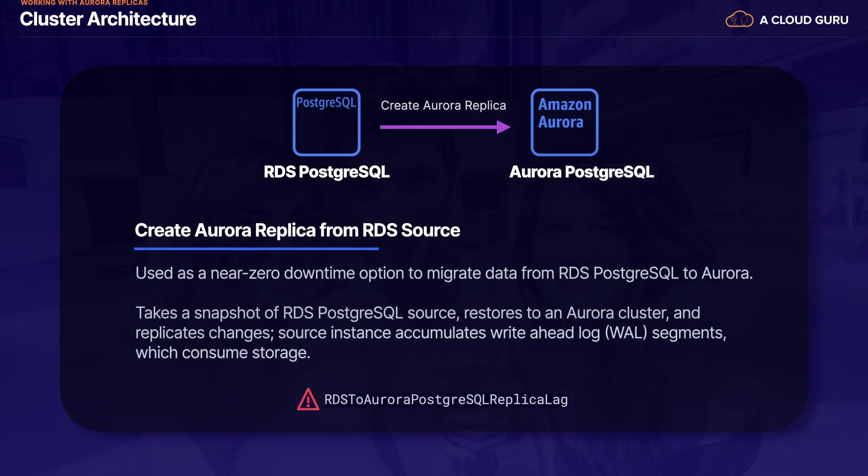Image resolution: width=868 pixels, height=476 pixels.
Task: Click the "WORKING WITH AURORA REPLICAS" section label
Action: click(x=84, y=3)
